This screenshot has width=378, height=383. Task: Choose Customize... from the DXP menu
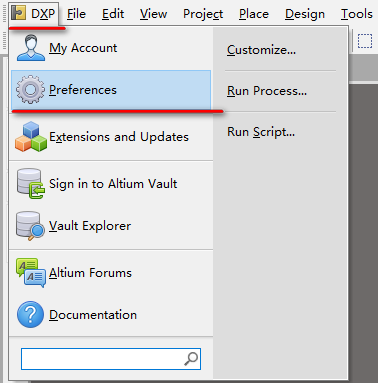tap(261, 50)
